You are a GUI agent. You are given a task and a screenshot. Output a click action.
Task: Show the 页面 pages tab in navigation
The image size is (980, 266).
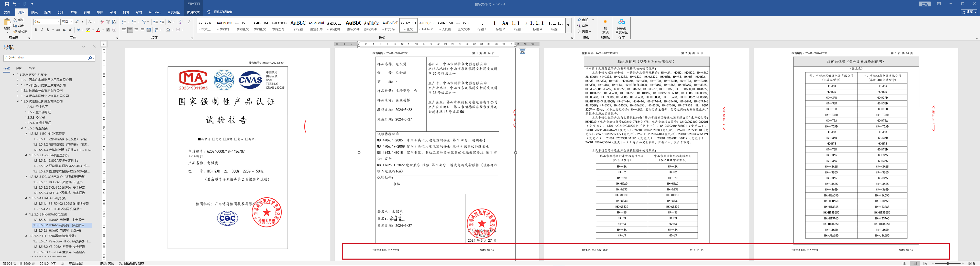[19, 68]
